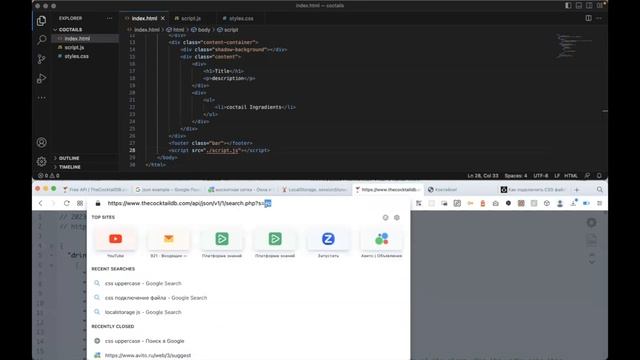This screenshot has width=640, height=360.
Task: Toggle the primary side bar layout icon
Action: [x=568, y=6]
